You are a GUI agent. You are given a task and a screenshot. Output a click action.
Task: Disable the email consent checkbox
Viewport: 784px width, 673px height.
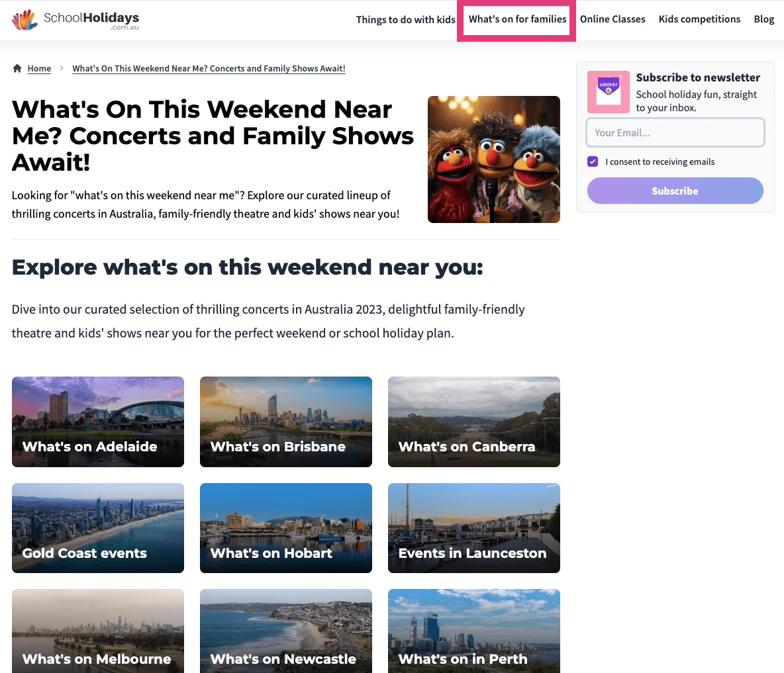coord(592,161)
